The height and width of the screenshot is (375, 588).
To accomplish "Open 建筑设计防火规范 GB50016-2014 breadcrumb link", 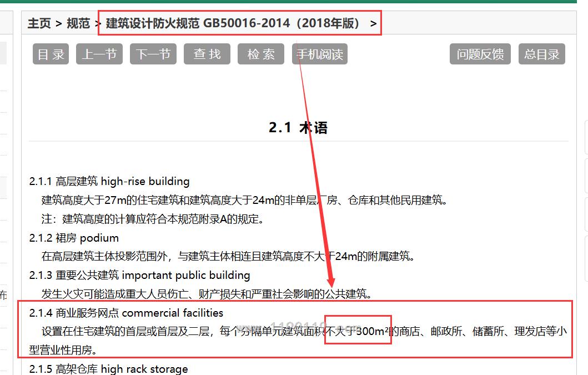I will pyautogui.click(x=233, y=23).
